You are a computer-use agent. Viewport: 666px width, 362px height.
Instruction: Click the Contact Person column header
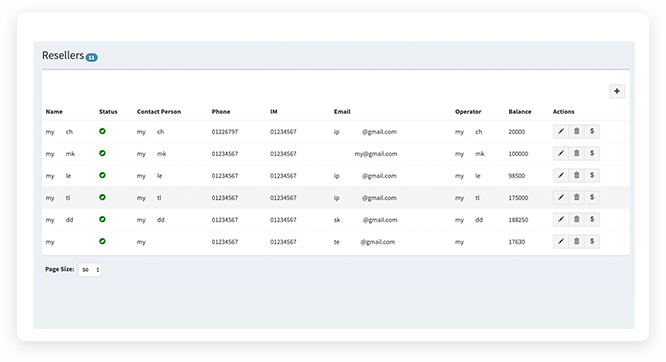159,112
